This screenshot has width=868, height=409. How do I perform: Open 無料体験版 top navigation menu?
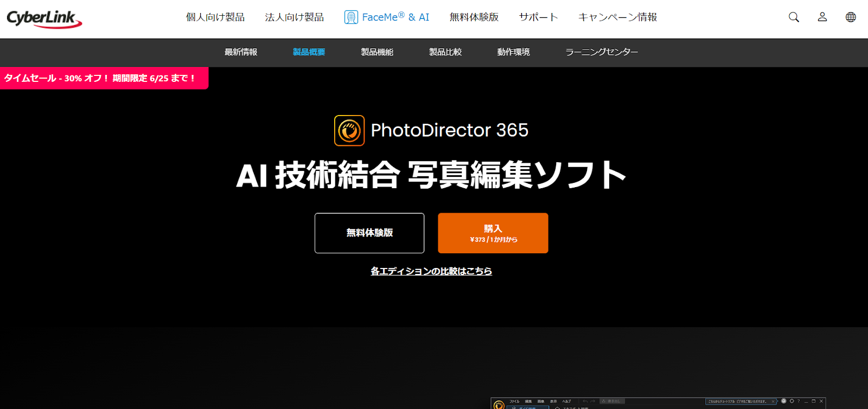[x=474, y=17]
